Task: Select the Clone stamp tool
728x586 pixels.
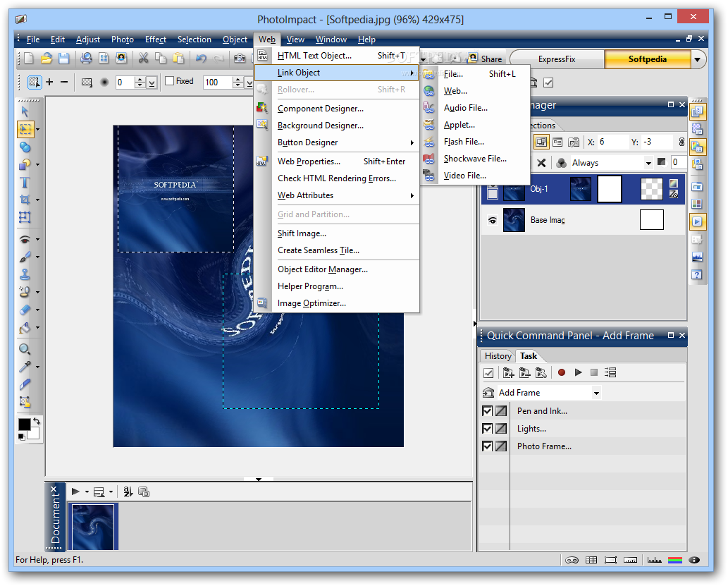Action: pos(25,274)
